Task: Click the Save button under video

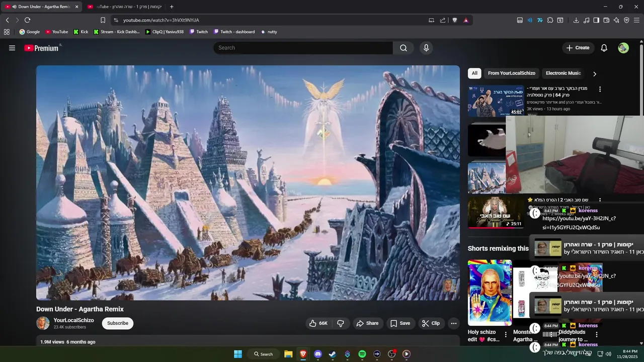Action: pos(400,323)
